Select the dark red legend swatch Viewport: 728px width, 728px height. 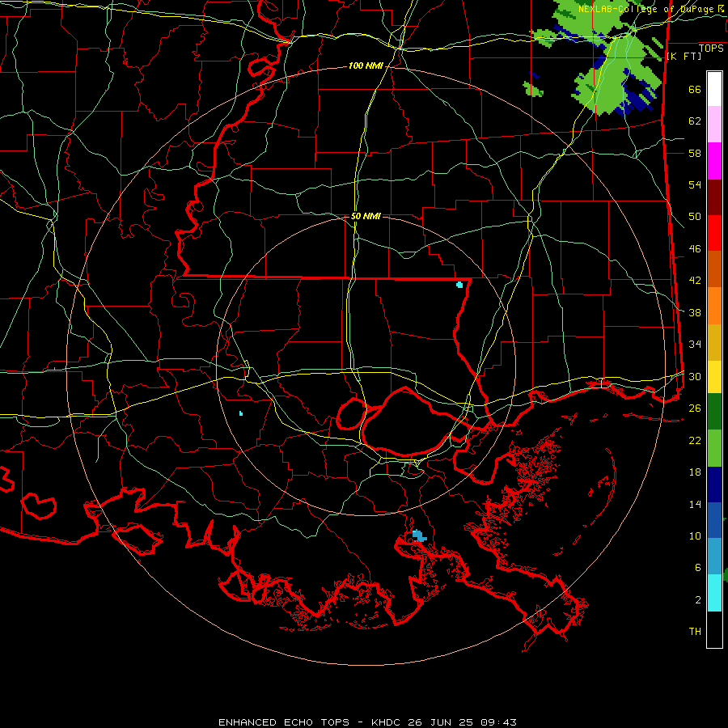[714, 198]
